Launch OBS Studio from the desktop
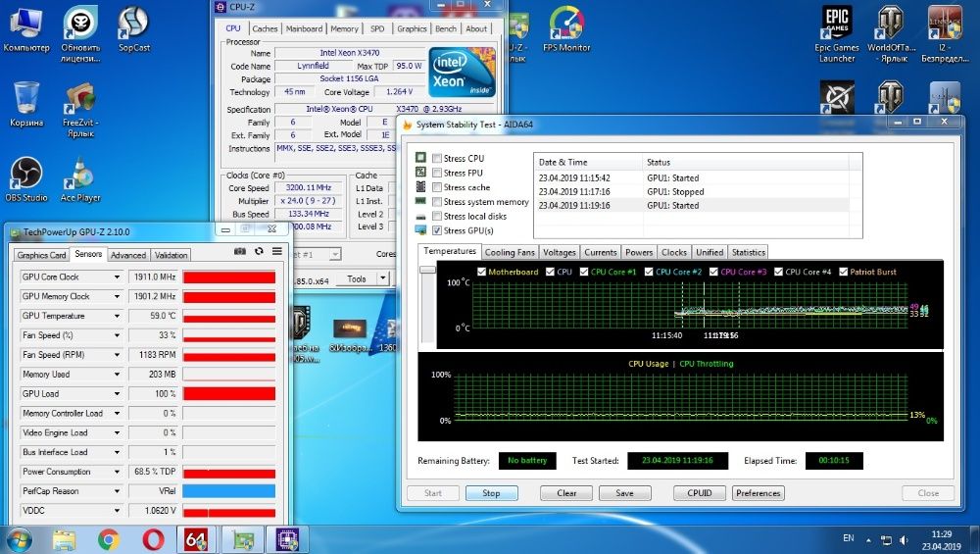This screenshot has height=554, width=980. pyautogui.click(x=25, y=179)
